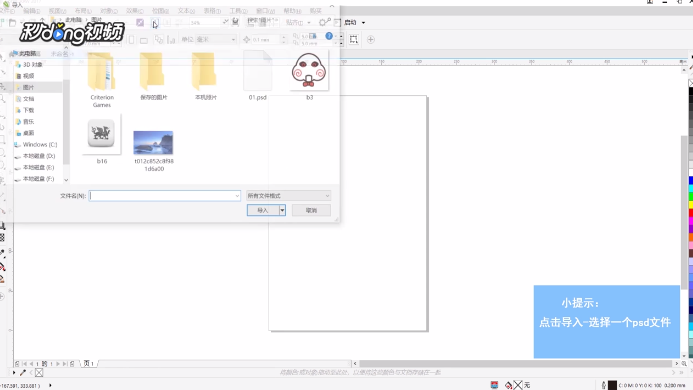Click the help question mark icon
Image resolution: width=693 pixels, height=390 pixels.
pos(329,36)
